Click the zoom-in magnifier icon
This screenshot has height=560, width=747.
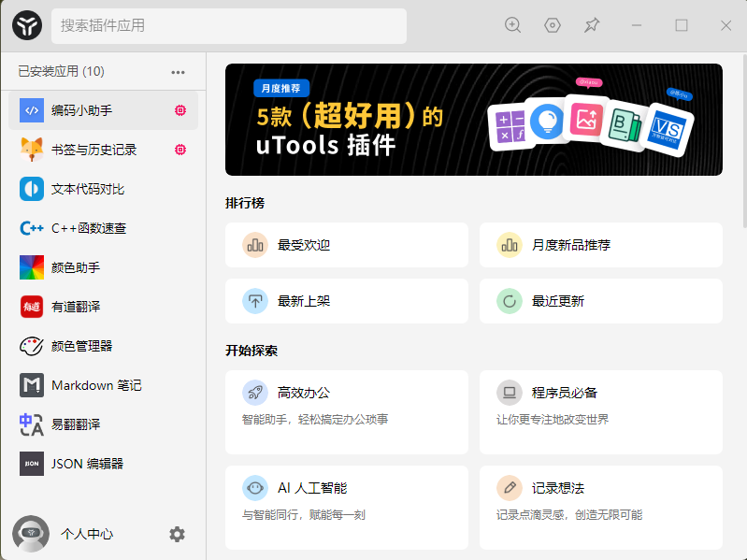(512, 25)
